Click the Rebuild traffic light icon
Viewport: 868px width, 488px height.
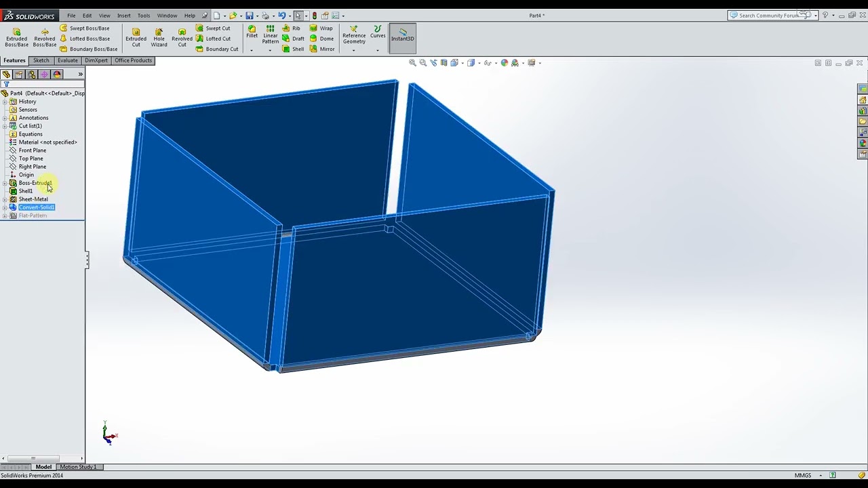pos(314,16)
